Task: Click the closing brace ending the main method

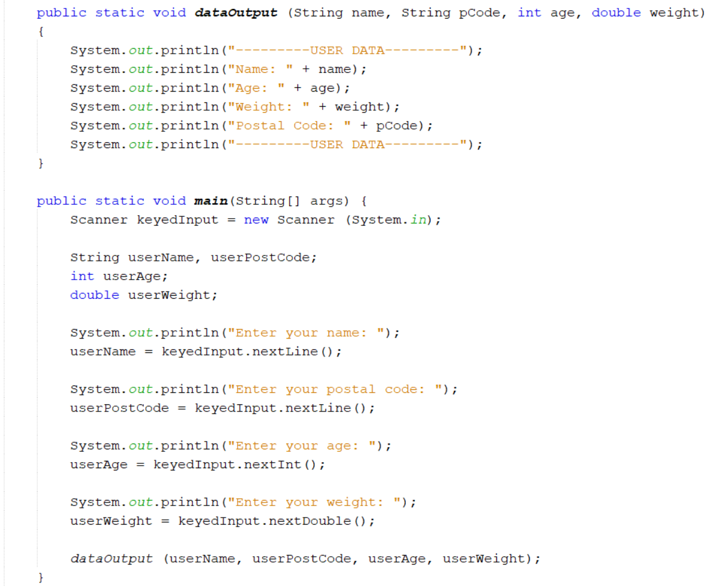Action: point(41,577)
